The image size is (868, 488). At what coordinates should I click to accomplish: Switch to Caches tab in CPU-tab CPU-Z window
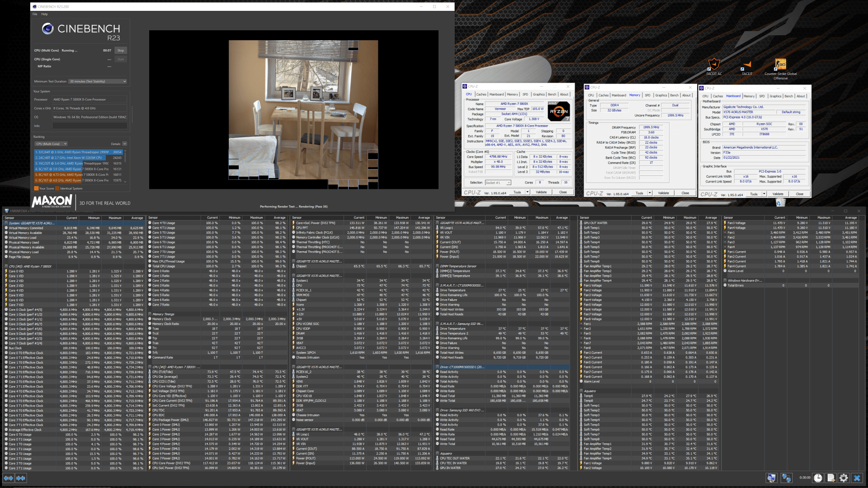coord(481,94)
